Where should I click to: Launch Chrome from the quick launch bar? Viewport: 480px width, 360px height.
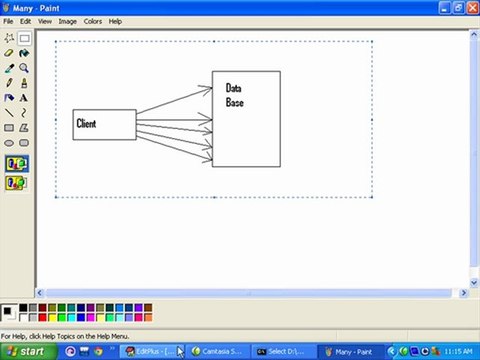(98, 351)
